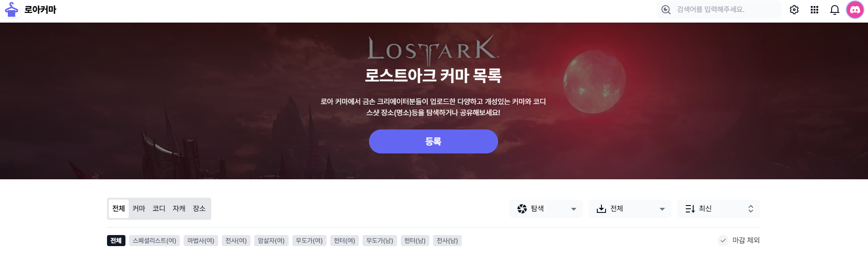The width and height of the screenshot is (868, 259).
Task: Expand the 탐색 dropdown arrow
Action: point(574,209)
